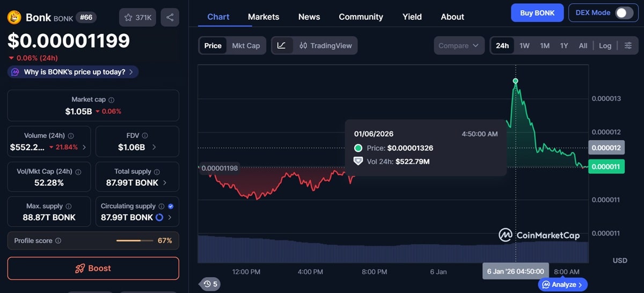The height and width of the screenshot is (293, 644).
Task: Select the 1W time range
Action: pos(524,46)
